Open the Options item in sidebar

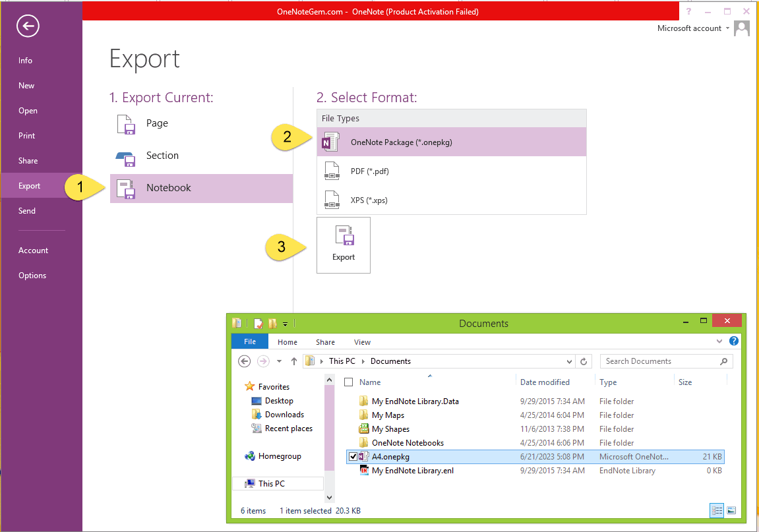(32, 276)
